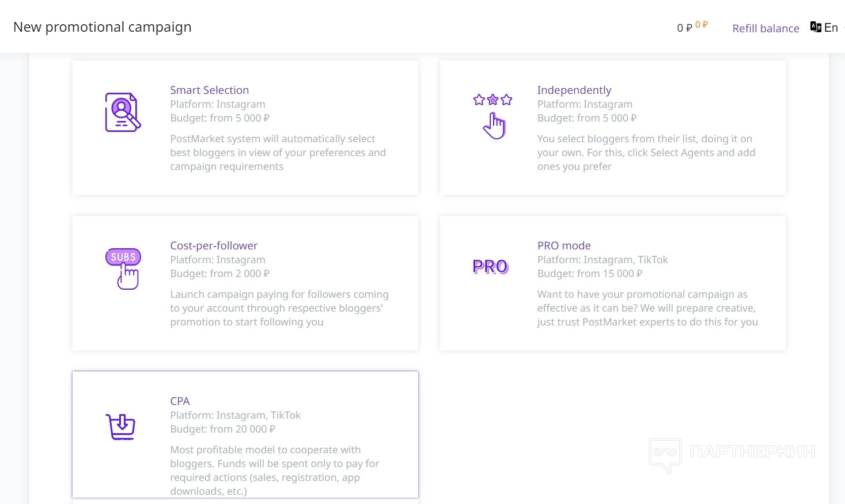Click the CPA card description text
The width and height of the screenshot is (845, 504).
[x=274, y=470]
